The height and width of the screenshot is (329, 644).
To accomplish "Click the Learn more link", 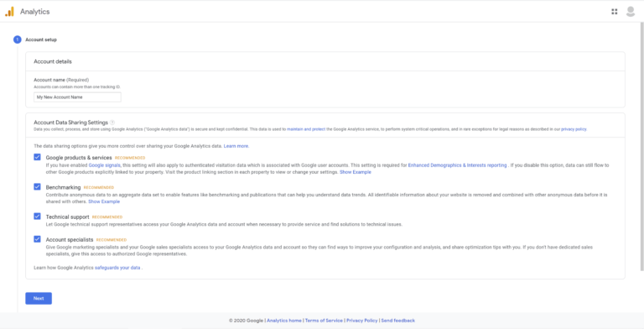I will tap(236, 146).
